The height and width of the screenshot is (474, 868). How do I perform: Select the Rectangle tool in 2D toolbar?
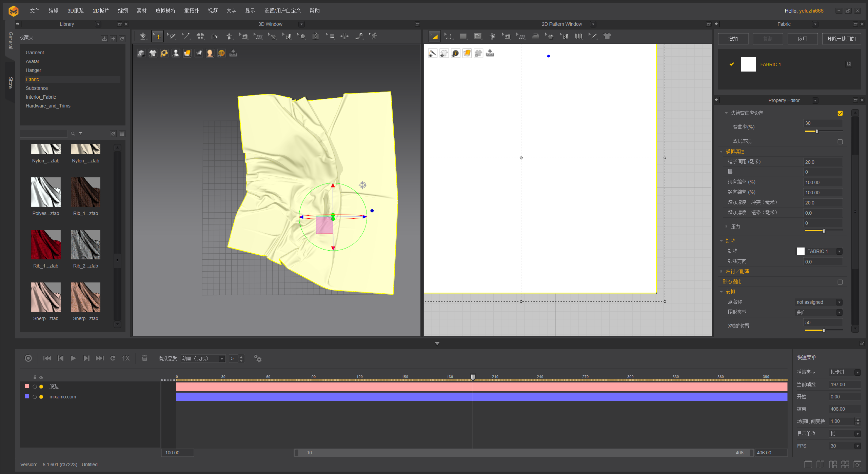pos(463,36)
